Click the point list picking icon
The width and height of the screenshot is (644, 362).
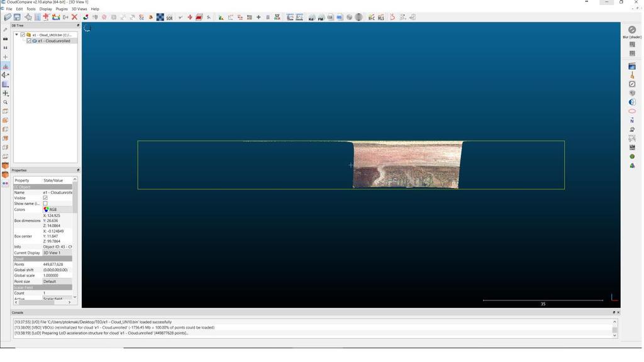click(x=37, y=17)
